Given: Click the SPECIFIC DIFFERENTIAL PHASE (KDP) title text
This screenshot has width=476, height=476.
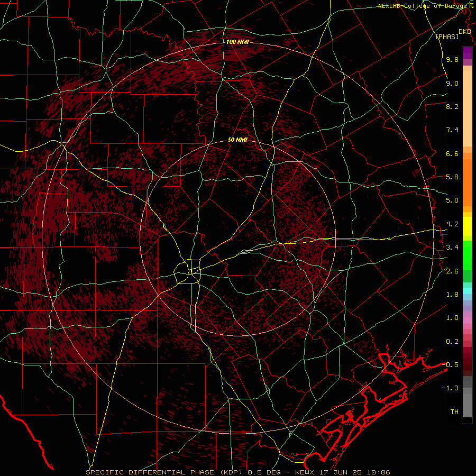Looking at the screenshot, I should 166,472.
